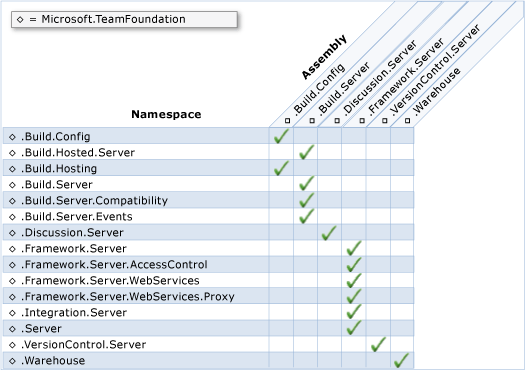The width and height of the screenshot is (525, 371).
Task: Select the .Discussion.Server namespace row label
Action: click(x=72, y=232)
